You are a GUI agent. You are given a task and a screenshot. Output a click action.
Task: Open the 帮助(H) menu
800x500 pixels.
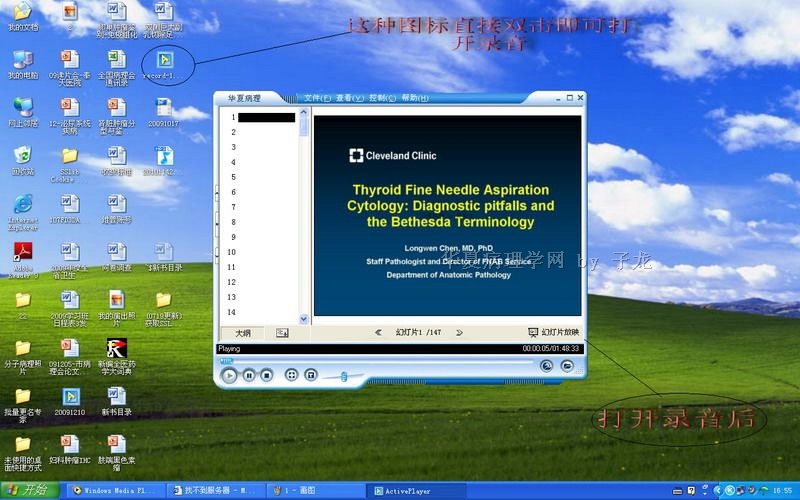415,98
